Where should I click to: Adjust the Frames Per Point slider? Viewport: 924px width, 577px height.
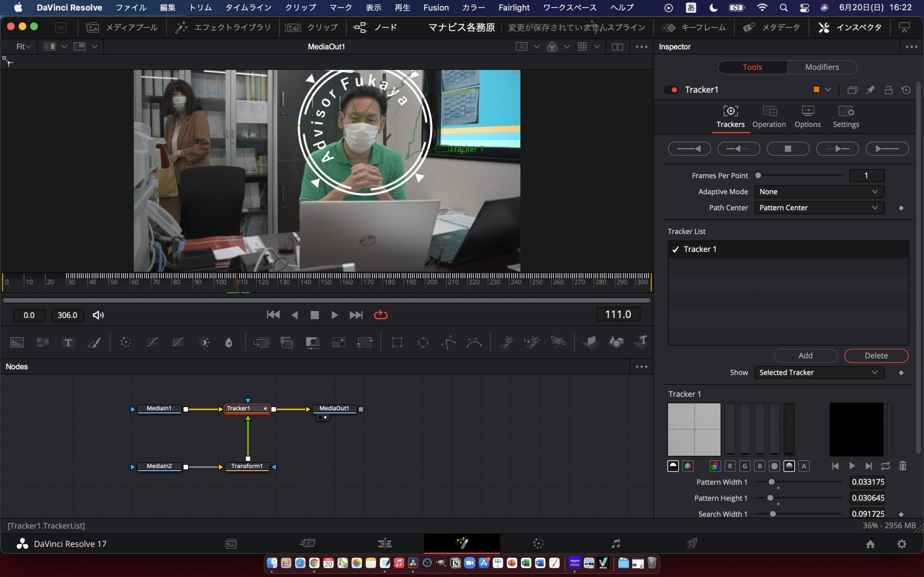758,176
